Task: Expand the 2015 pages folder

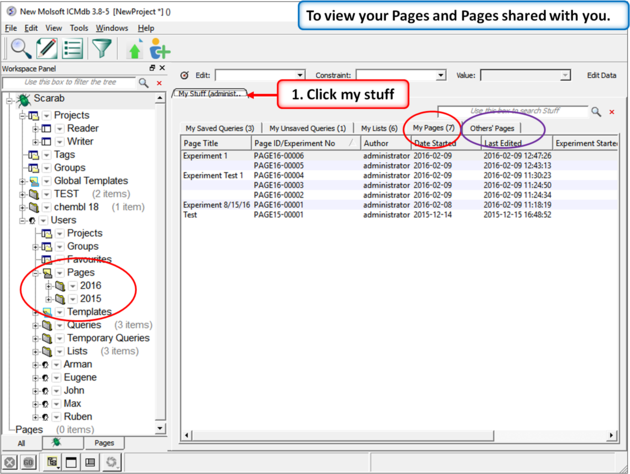Action: 49,299
